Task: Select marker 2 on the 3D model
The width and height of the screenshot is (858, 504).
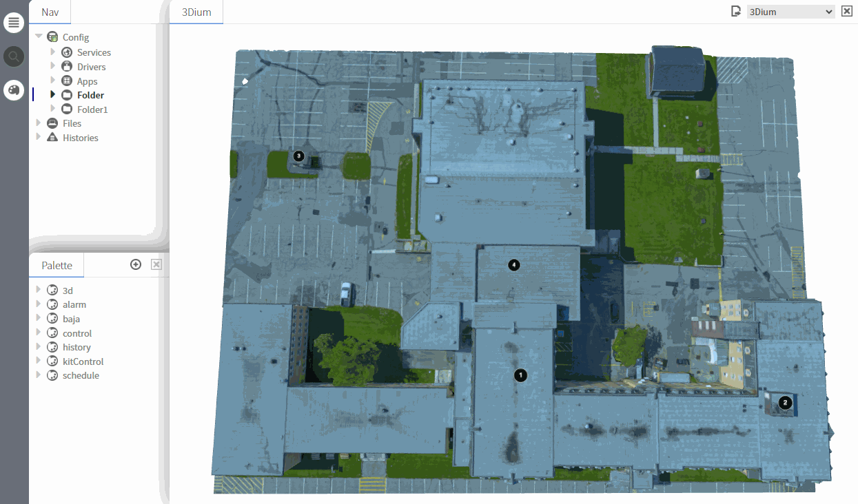Action: (785, 403)
